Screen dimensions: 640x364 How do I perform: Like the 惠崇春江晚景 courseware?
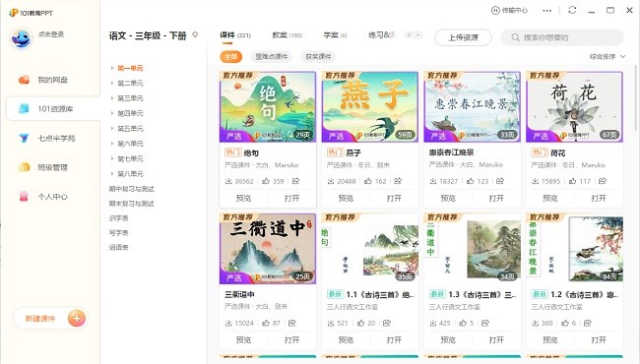pyautogui.click(x=471, y=181)
